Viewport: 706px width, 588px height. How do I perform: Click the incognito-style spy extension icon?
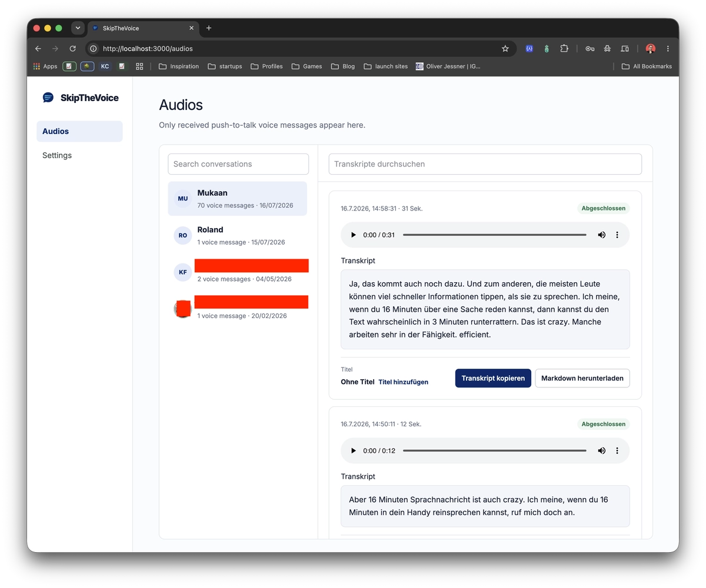pos(607,49)
